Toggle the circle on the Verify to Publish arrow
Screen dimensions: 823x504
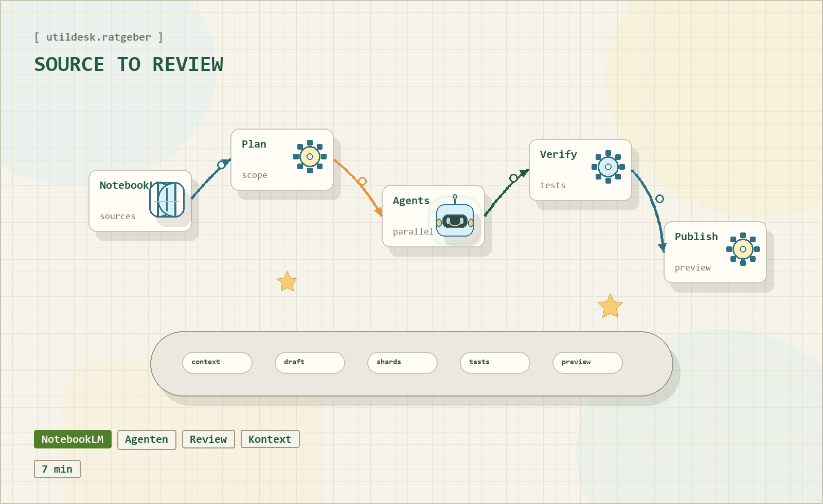pos(659,198)
